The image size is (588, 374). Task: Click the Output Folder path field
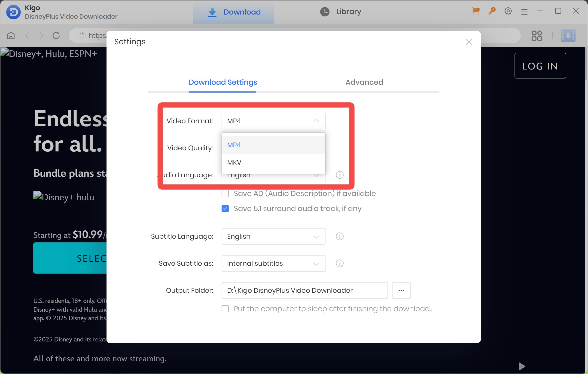tap(305, 290)
